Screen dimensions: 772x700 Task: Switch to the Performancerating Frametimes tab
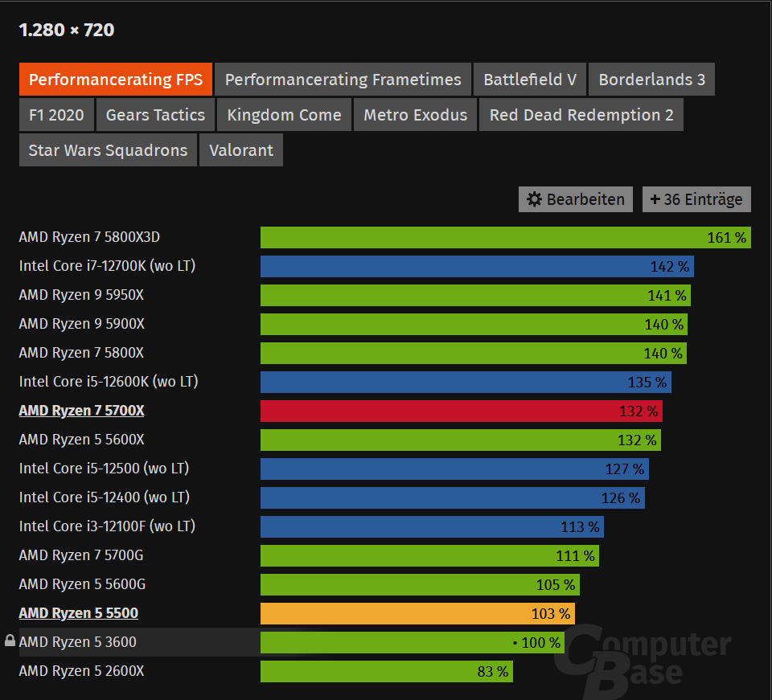tap(343, 80)
